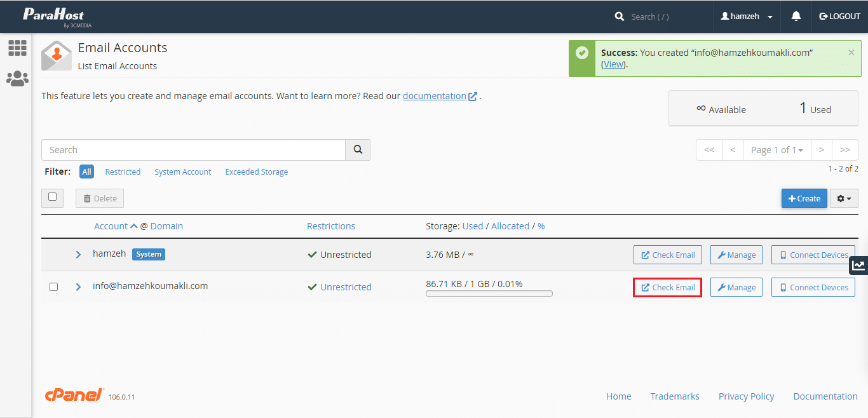This screenshot has width=868, height=418.
Task: Click the cPanel logo in footer
Action: [x=74, y=395]
